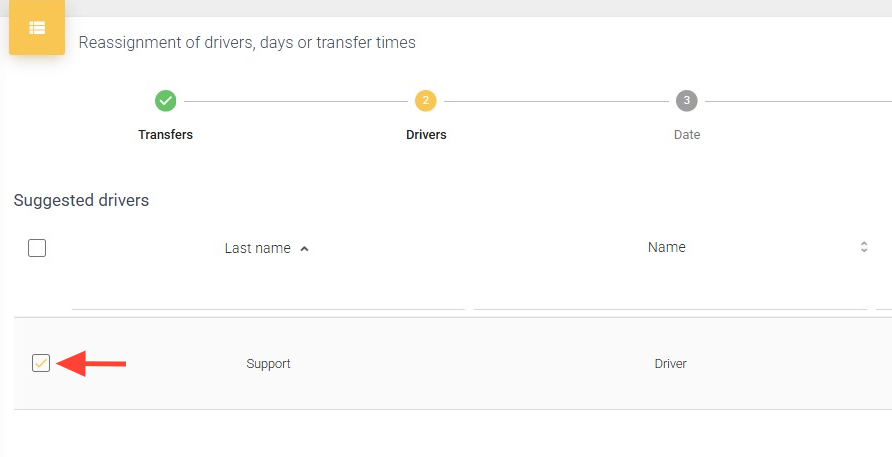Click the Suggested drivers heading
892x457 pixels.
(81, 200)
